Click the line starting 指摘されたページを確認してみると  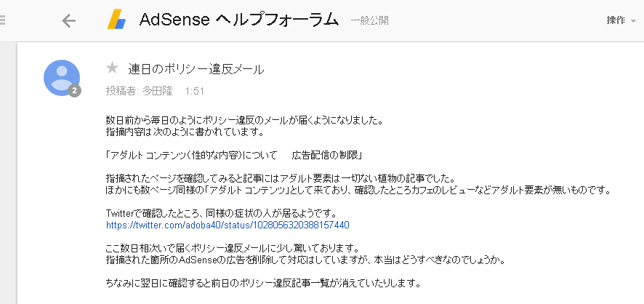(x=280, y=179)
